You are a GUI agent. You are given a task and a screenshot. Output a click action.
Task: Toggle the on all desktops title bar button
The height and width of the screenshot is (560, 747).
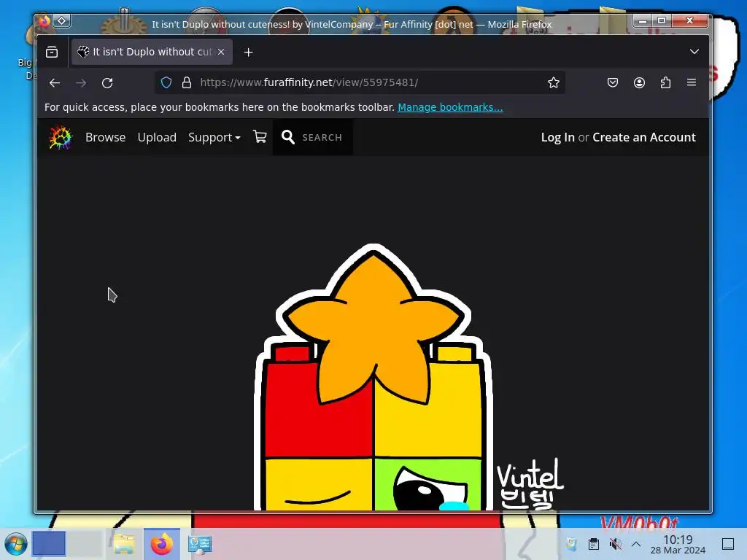pos(61,21)
